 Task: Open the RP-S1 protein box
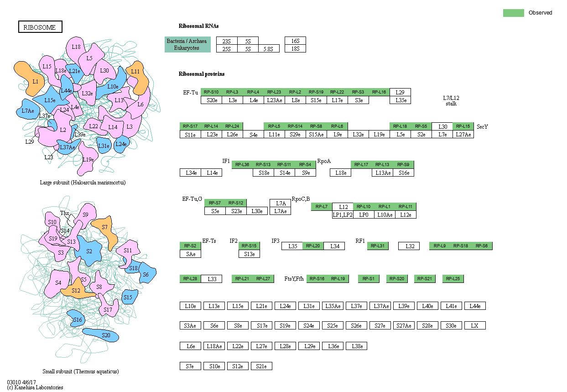369,279
